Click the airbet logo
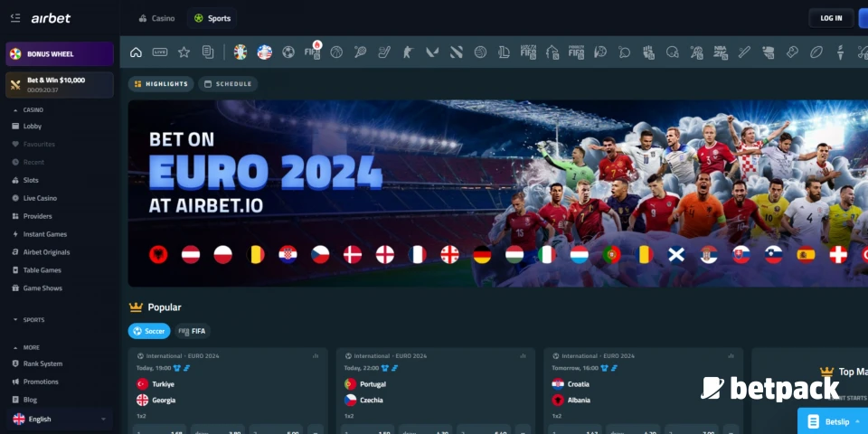The height and width of the screenshot is (434, 868). (x=51, y=18)
